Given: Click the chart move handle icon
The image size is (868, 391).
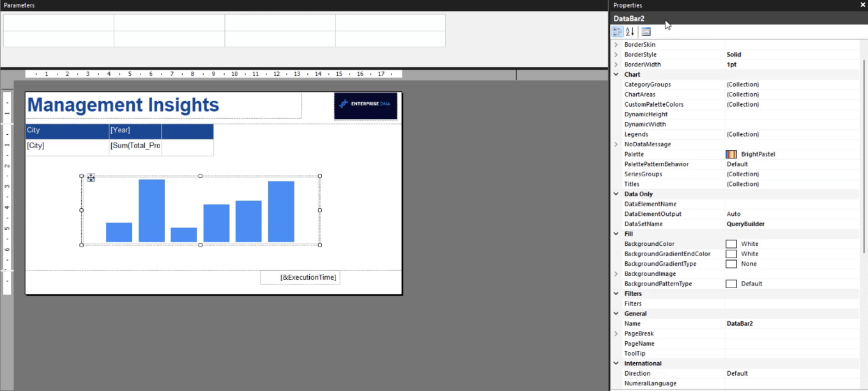Looking at the screenshot, I should pyautogui.click(x=91, y=178).
